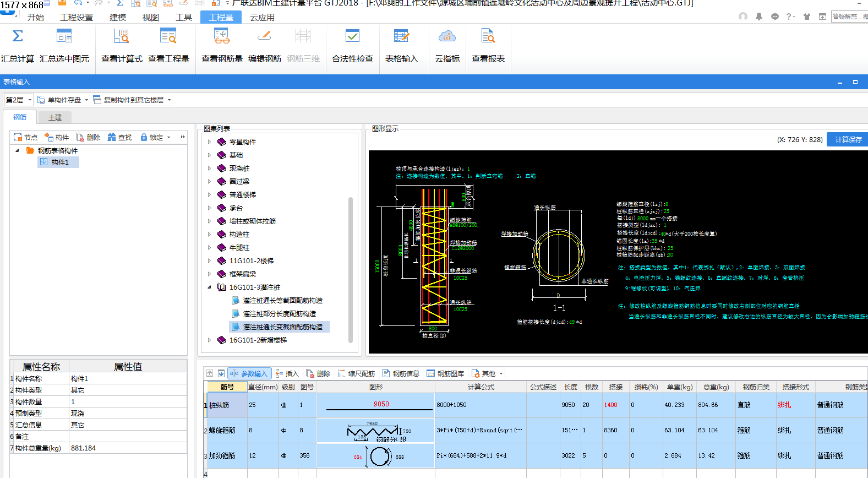The image size is (868, 478).
Task: Switch to 土建 tab
Action: click(x=55, y=117)
